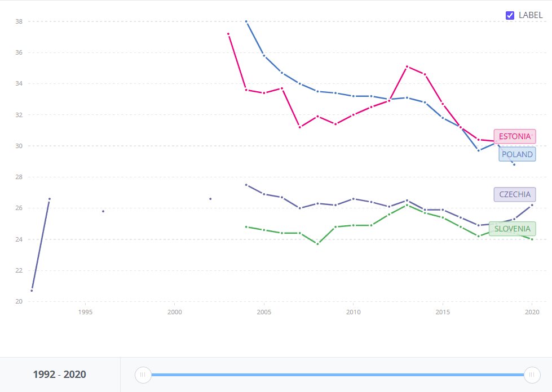Click the middle of the year-range slider track

click(338, 375)
